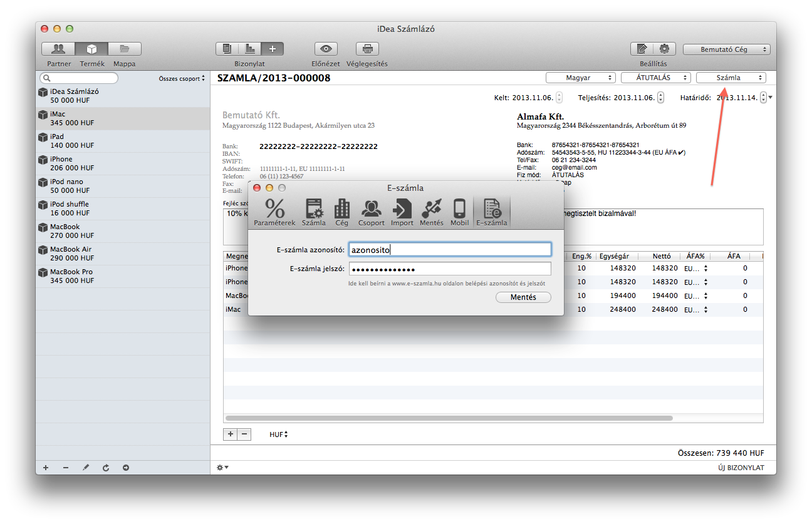Open HUF currency selector

[279, 434]
